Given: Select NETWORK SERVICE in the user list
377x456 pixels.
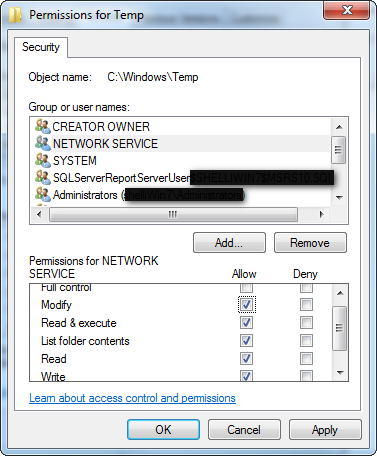Looking at the screenshot, I should 180,143.
